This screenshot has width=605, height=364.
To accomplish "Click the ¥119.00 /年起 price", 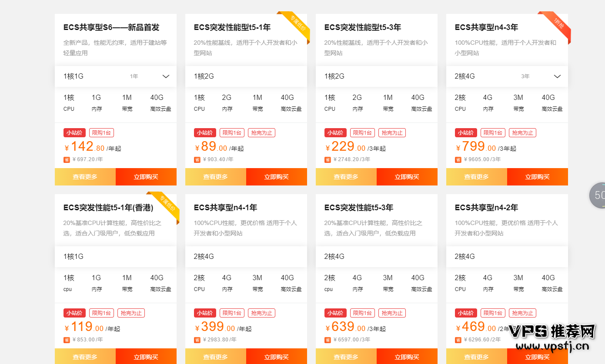I will point(92,327).
